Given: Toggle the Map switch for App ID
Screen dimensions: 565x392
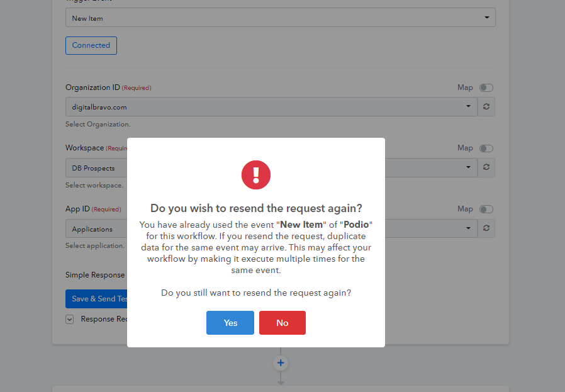Looking at the screenshot, I should [x=486, y=209].
